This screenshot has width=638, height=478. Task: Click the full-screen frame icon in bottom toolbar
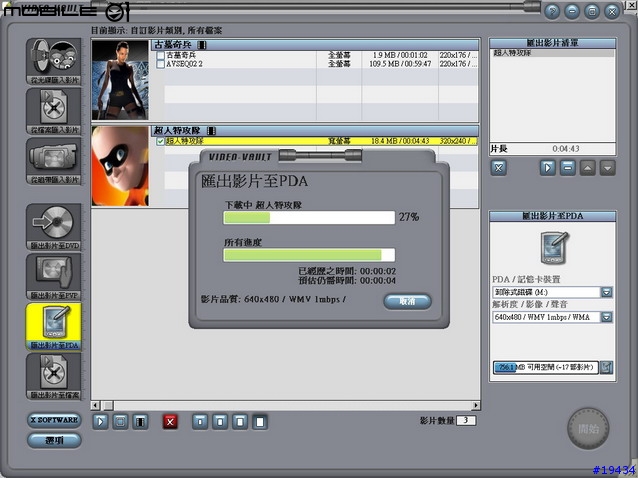(x=120, y=422)
